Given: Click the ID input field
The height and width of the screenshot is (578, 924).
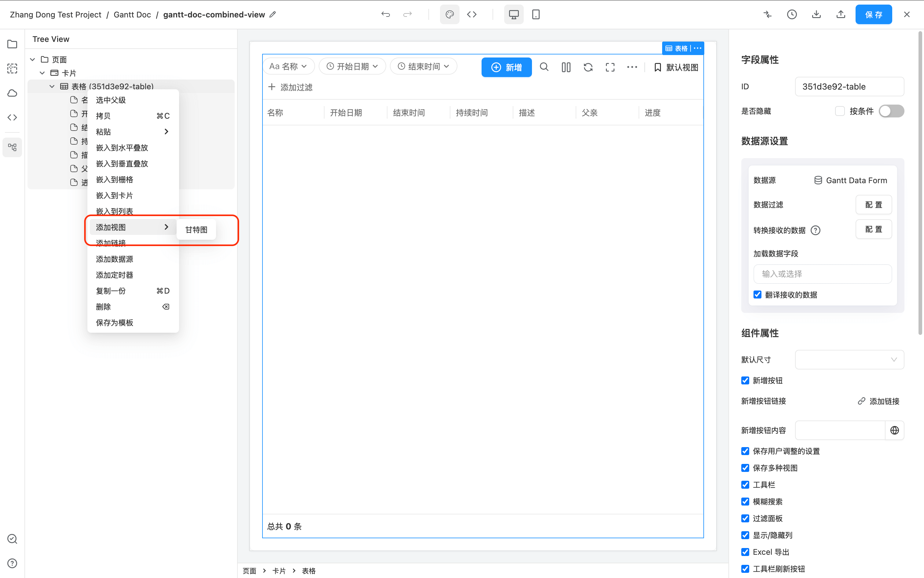Looking at the screenshot, I should coord(849,86).
